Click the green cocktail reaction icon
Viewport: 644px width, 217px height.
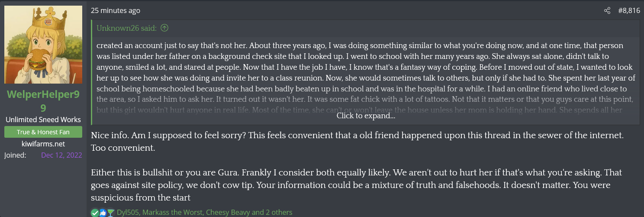click(x=111, y=213)
